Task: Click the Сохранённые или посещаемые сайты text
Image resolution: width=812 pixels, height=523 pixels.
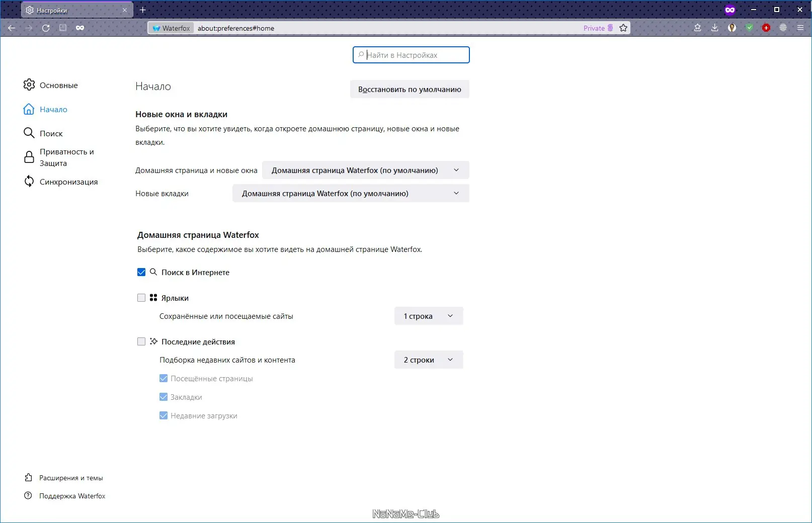Action: (x=226, y=316)
